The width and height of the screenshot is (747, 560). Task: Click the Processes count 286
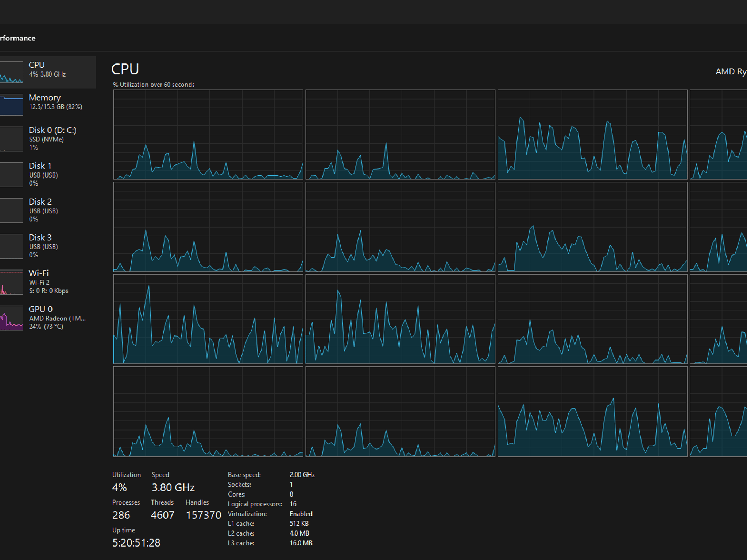[x=121, y=515]
